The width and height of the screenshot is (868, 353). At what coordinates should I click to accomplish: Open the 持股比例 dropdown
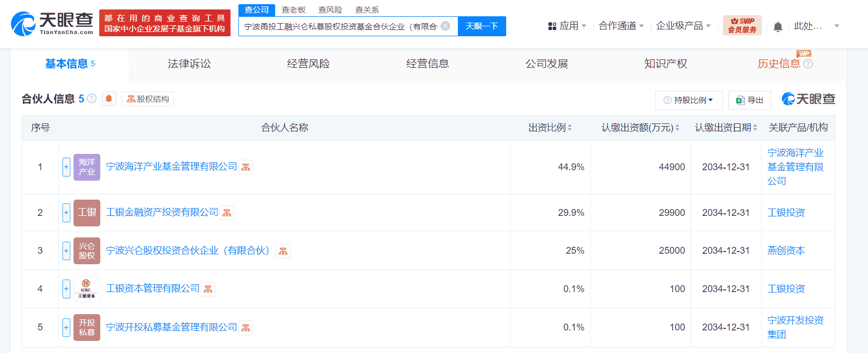tap(688, 100)
